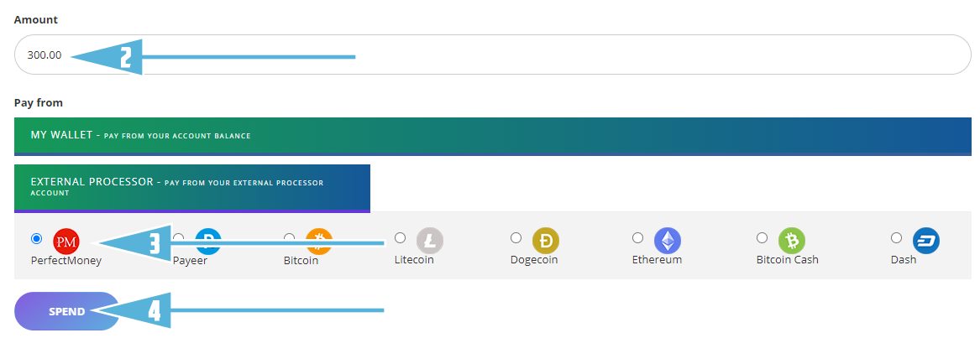Click the Bitcoin Cash green icon
The height and width of the screenshot is (338, 980).
(x=792, y=241)
